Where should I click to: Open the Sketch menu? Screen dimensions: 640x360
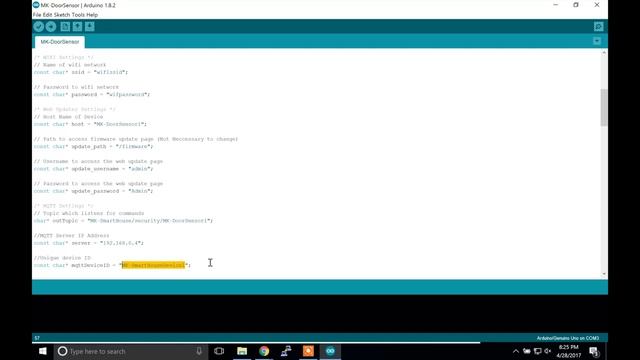pos(62,15)
